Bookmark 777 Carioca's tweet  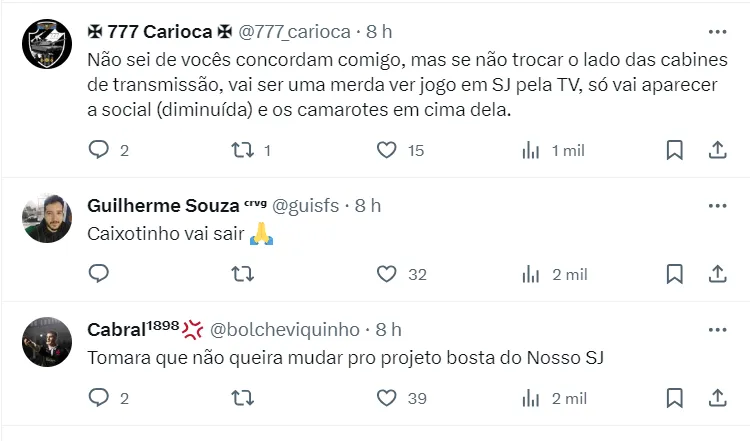click(675, 150)
